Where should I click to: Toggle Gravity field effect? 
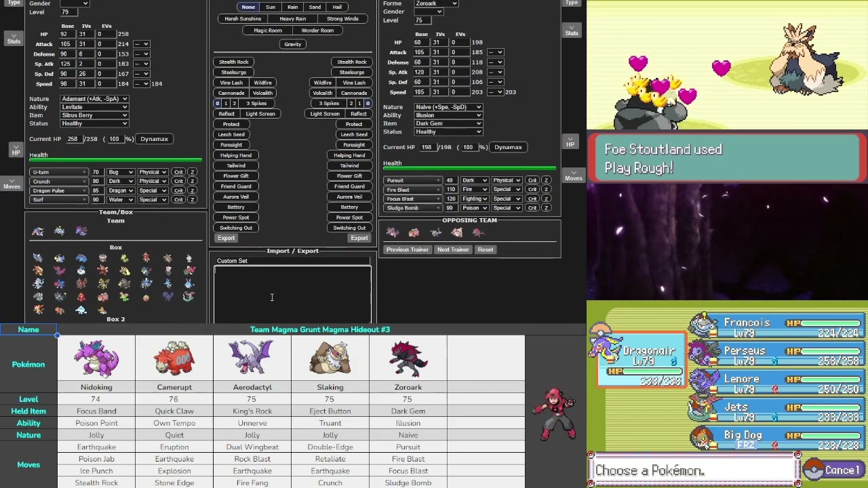(292, 44)
